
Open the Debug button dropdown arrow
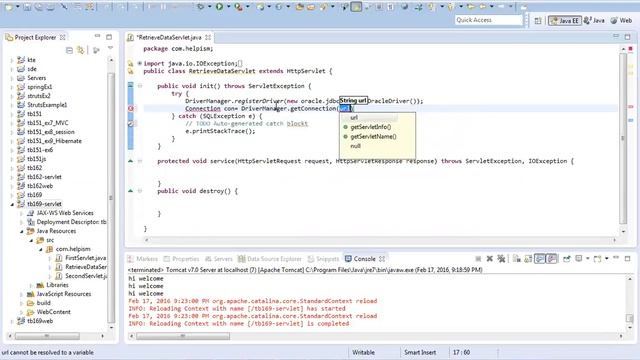(209, 7)
